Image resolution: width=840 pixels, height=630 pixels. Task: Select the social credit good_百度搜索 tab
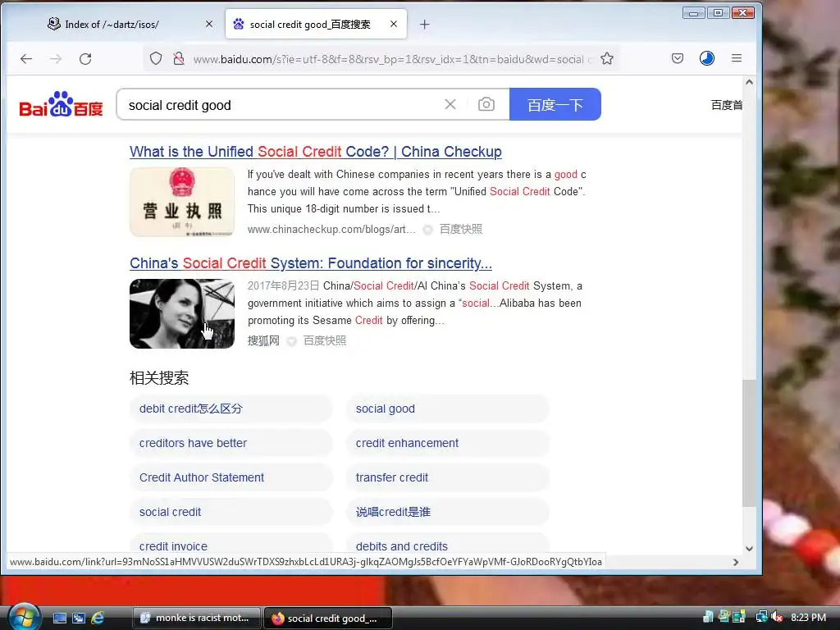coord(309,24)
